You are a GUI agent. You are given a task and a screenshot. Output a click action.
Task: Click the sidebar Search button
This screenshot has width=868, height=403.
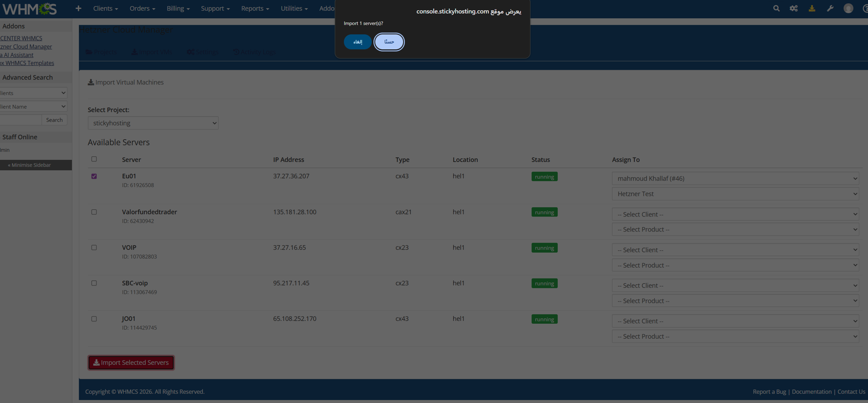54,120
